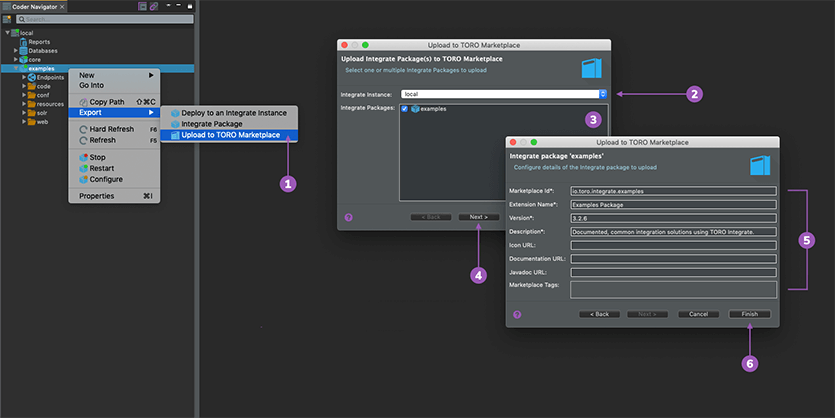Expand the web folder

pyautogui.click(x=24, y=121)
